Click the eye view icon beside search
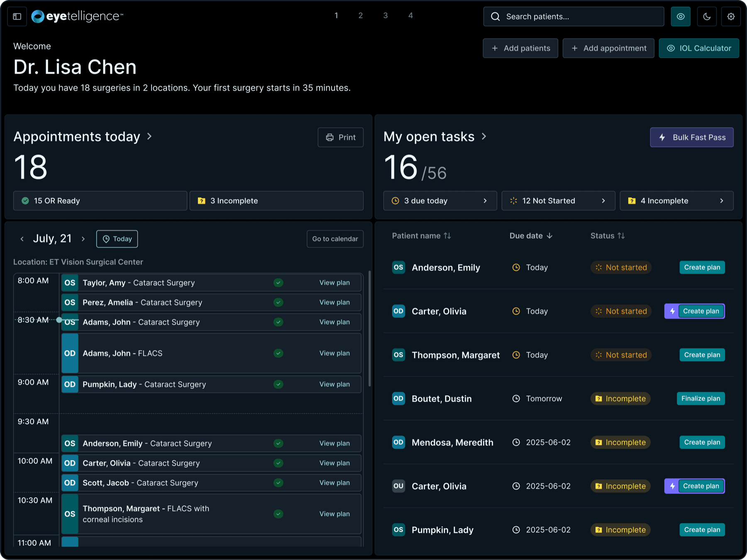 pyautogui.click(x=681, y=17)
